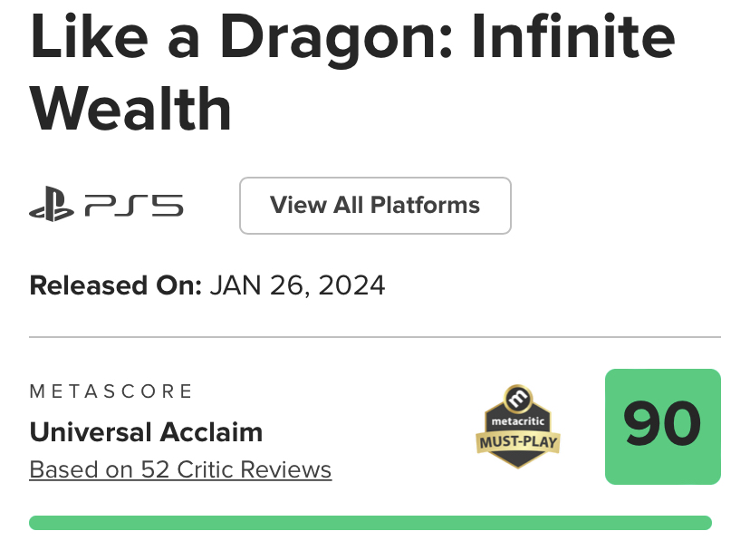Viewport: 750px width, 560px height.
Task: Click the green 90 Metascore box
Action: 662,426
